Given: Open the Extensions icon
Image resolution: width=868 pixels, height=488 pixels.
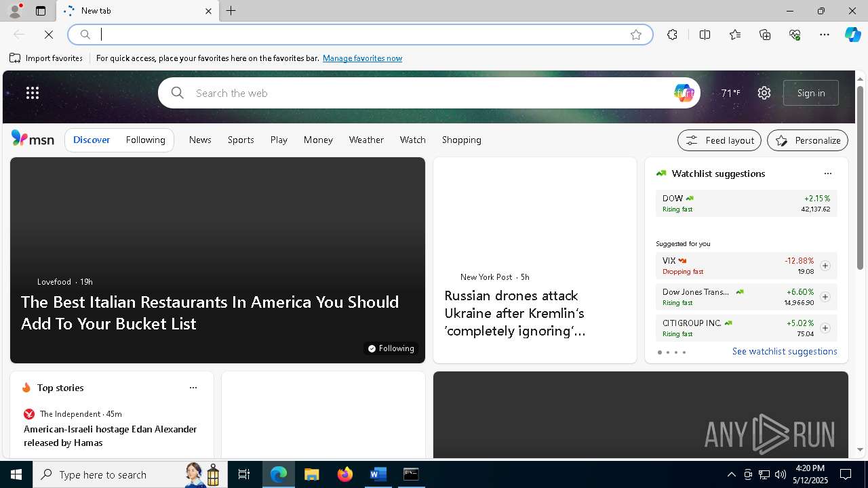Looking at the screenshot, I should click(672, 35).
